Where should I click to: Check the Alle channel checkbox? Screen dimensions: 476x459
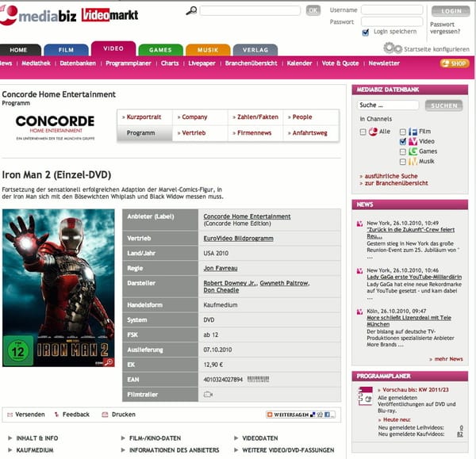[363, 132]
